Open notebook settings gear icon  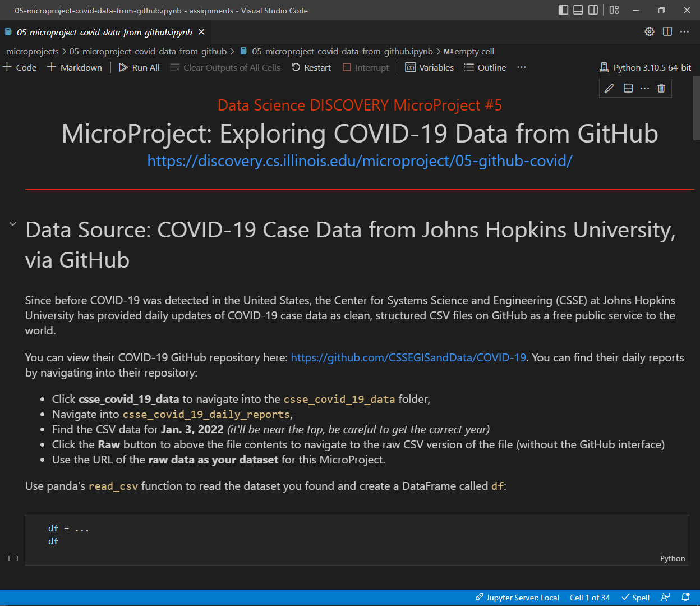[x=650, y=32]
